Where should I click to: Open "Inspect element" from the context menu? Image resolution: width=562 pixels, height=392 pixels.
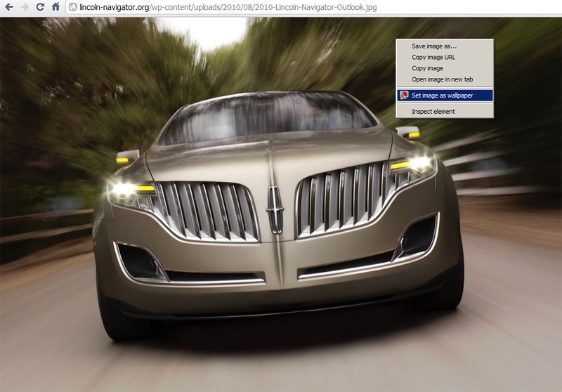tap(433, 111)
